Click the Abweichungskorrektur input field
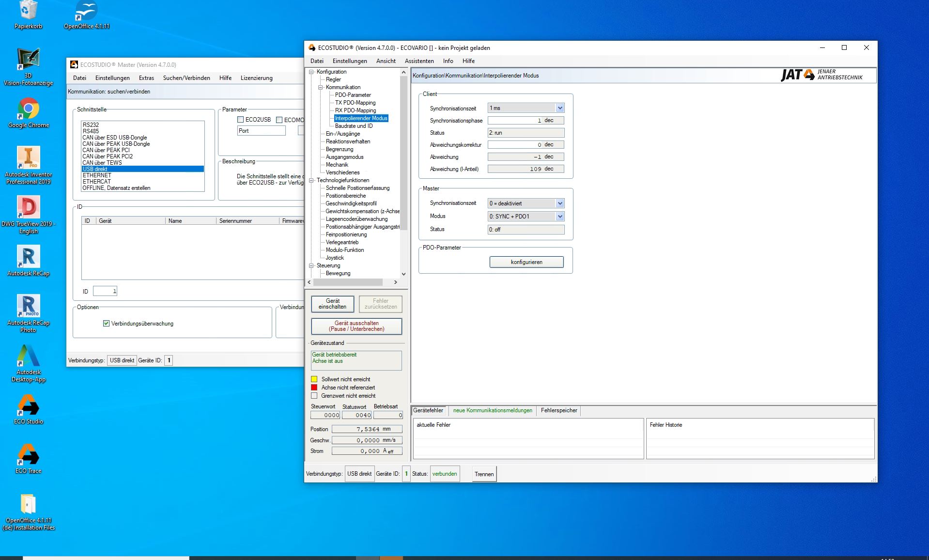Image resolution: width=929 pixels, height=560 pixels. [526, 144]
